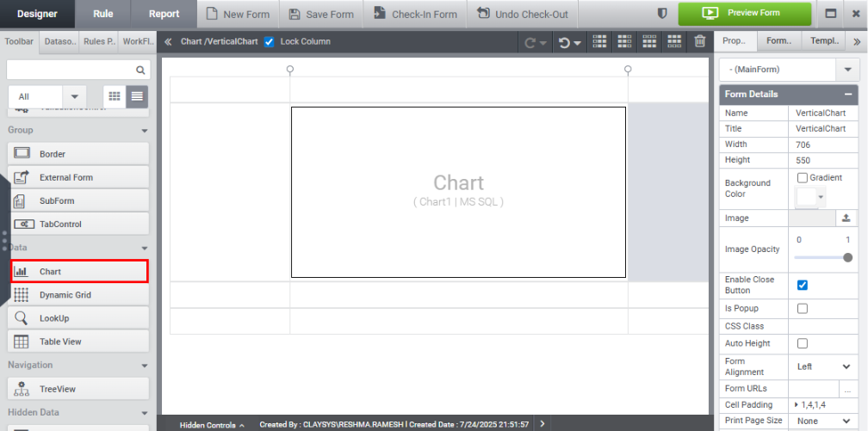Tick the Is Popup checkbox
Viewport: 868px width, 431px height.
click(803, 308)
